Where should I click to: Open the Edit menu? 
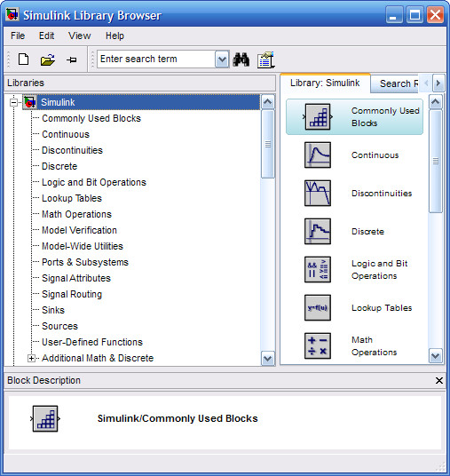coord(46,36)
